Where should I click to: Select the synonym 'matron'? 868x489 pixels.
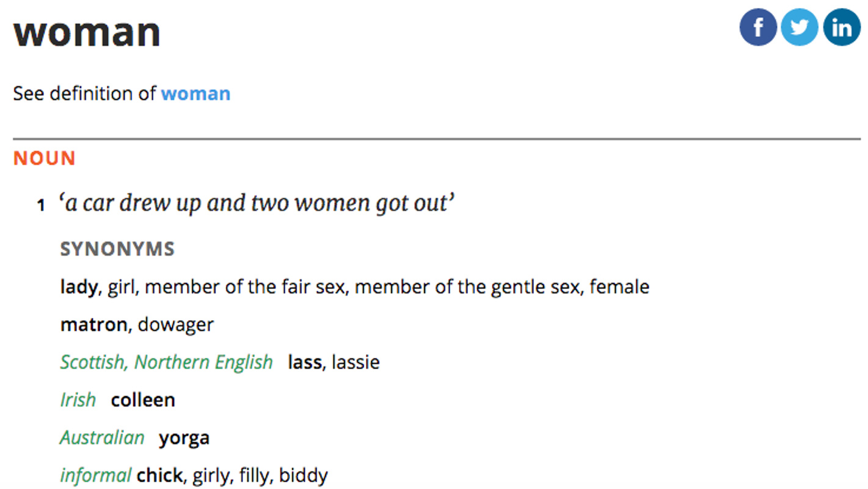(93, 325)
